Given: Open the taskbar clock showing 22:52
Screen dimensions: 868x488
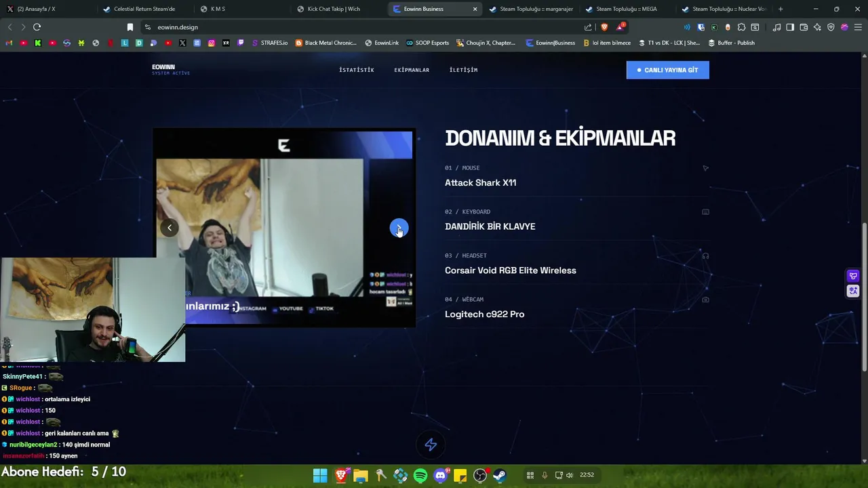Looking at the screenshot, I should click(x=587, y=475).
